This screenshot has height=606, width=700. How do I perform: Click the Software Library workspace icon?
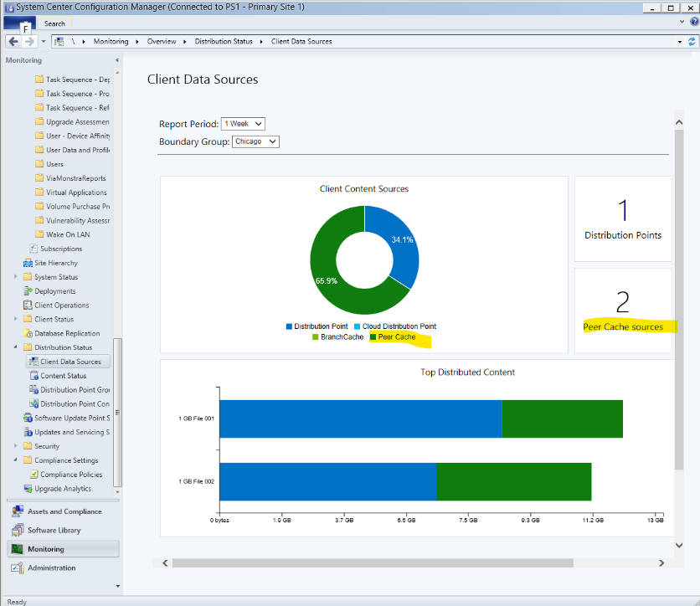(x=18, y=530)
